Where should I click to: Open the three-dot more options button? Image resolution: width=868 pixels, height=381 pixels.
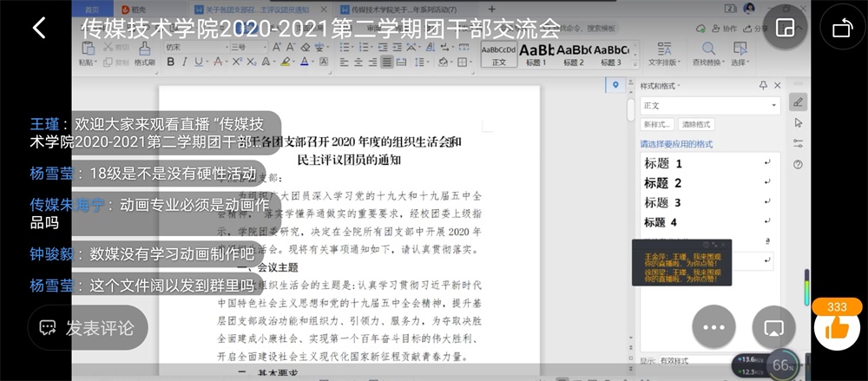click(x=713, y=328)
